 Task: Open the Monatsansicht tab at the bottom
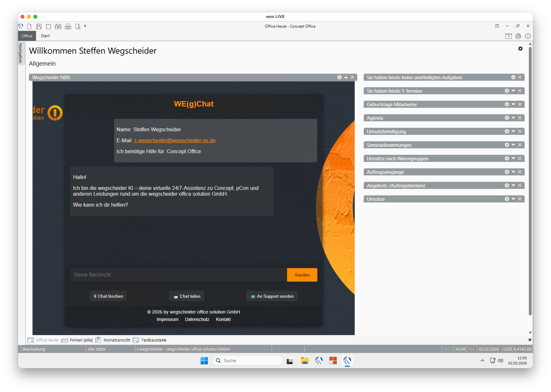(x=116, y=340)
